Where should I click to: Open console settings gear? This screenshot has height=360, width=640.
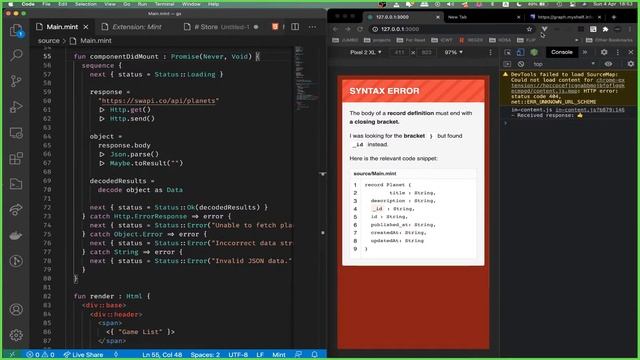(x=631, y=64)
